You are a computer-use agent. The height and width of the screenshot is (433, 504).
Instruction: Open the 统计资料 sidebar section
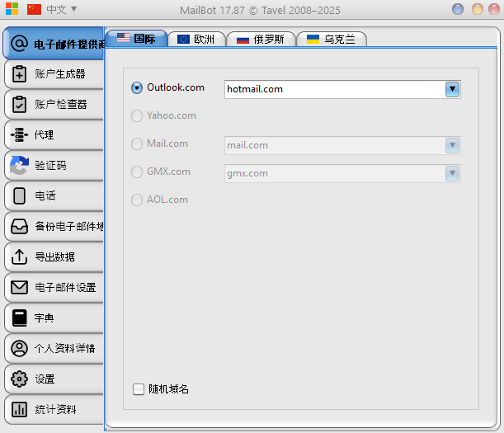pyautogui.click(x=54, y=410)
